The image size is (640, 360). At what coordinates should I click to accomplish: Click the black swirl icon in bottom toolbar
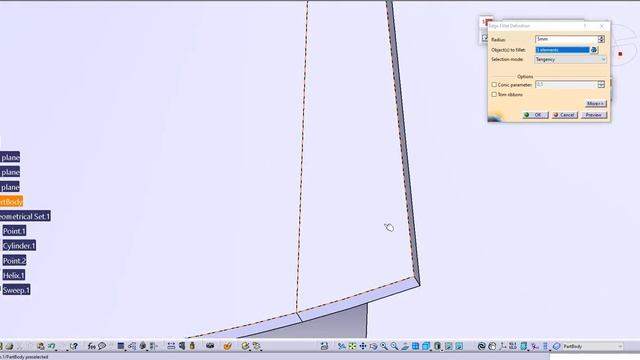pos(481,346)
